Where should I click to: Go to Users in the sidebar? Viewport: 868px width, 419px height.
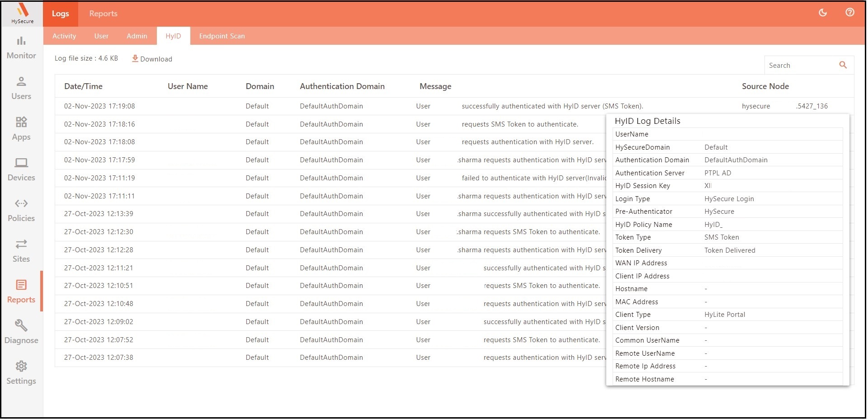pyautogui.click(x=21, y=88)
